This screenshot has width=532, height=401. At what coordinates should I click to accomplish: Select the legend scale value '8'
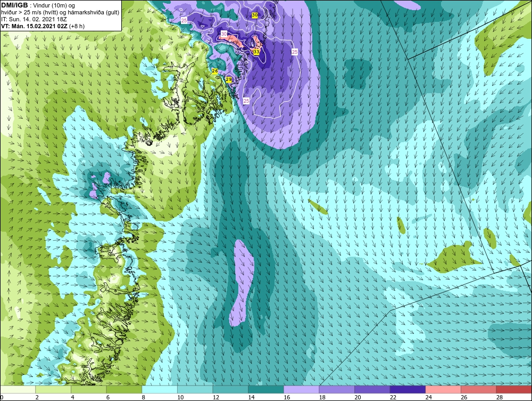click(x=144, y=397)
